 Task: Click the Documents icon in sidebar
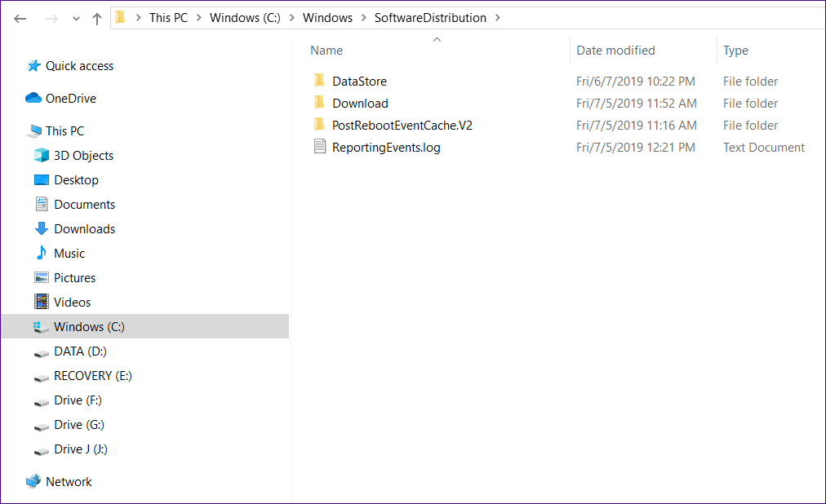(x=42, y=204)
